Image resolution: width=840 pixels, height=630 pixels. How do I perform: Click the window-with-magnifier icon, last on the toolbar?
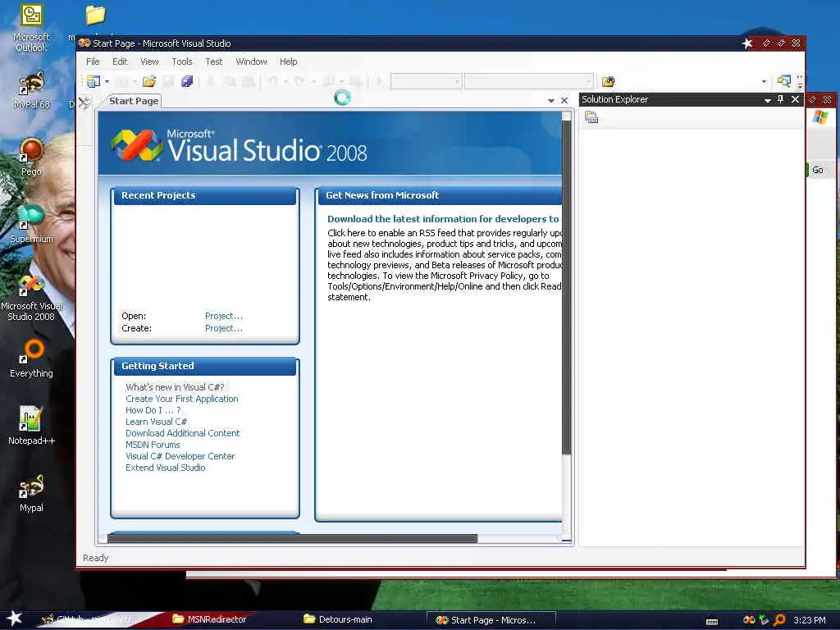pyautogui.click(x=783, y=81)
